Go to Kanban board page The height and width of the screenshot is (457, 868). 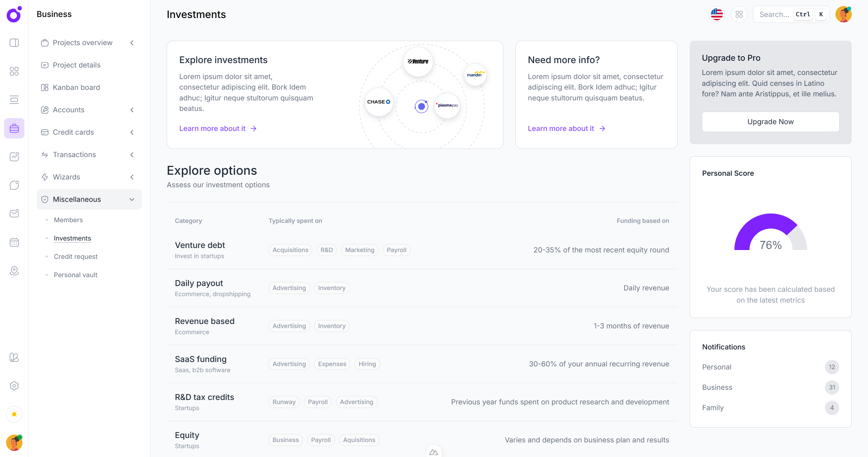click(76, 88)
